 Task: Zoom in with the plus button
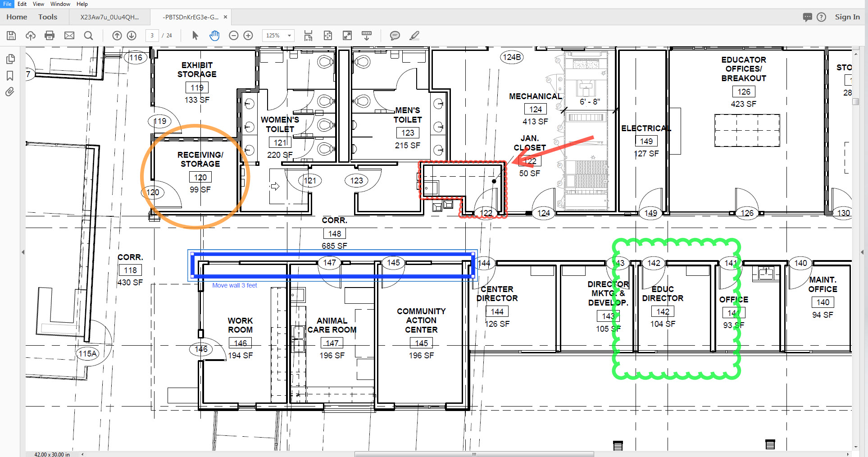coord(248,36)
